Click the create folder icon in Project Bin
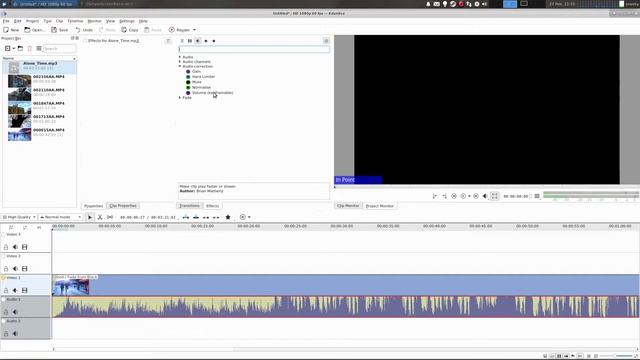640x360 pixels. pyautogui.click(x=20, y=49)
